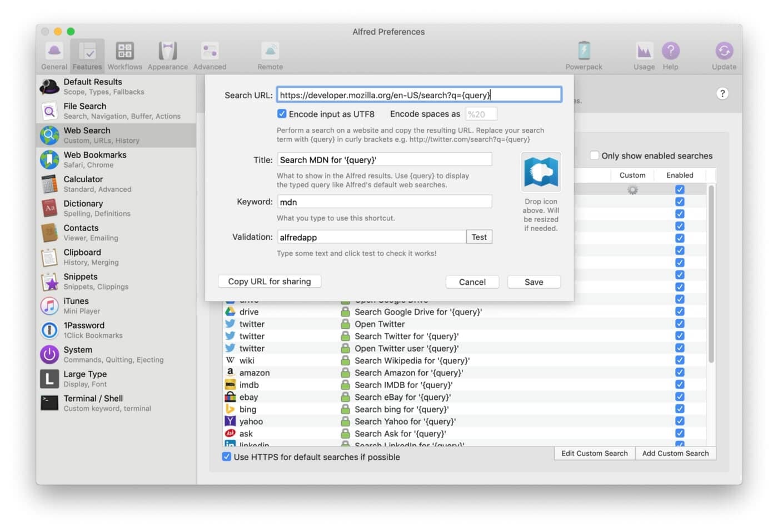The height and width of the screenshot is (532, 778).
Task: Open the General preferences tab
Action: [x=54, y=56]
